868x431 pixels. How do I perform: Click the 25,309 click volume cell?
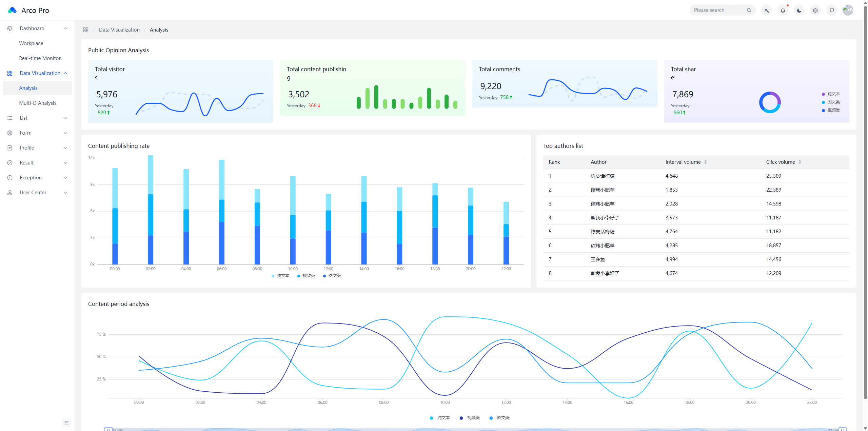click(x=773, y=176)
